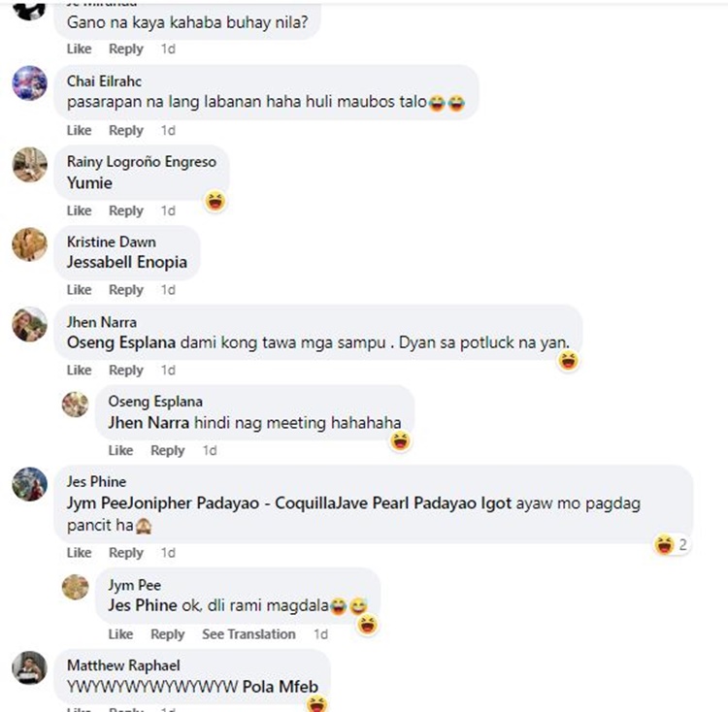Click Kristine Dawn's profile avatar
Viewport: 728px width, 712px height.
[x=29, y=243]
